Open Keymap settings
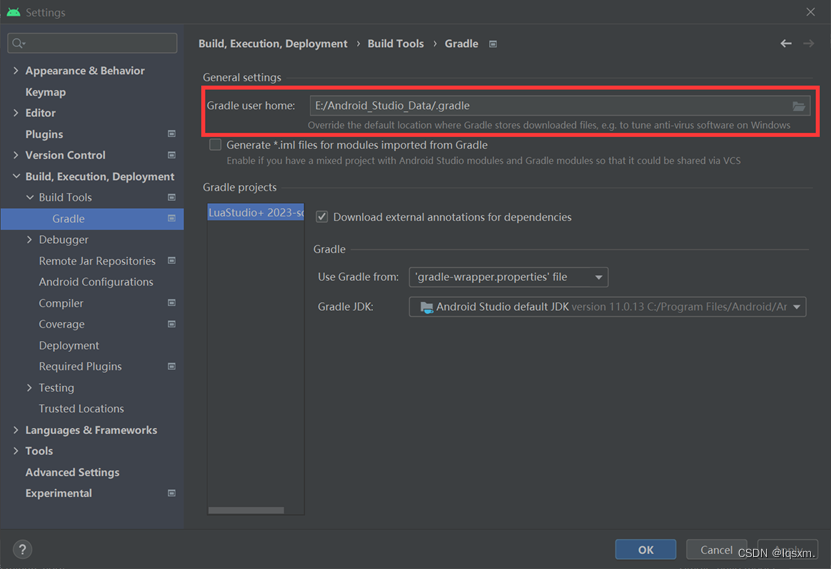Image resolution: width=831 pixels, height=569 pixels. [46, 92]
